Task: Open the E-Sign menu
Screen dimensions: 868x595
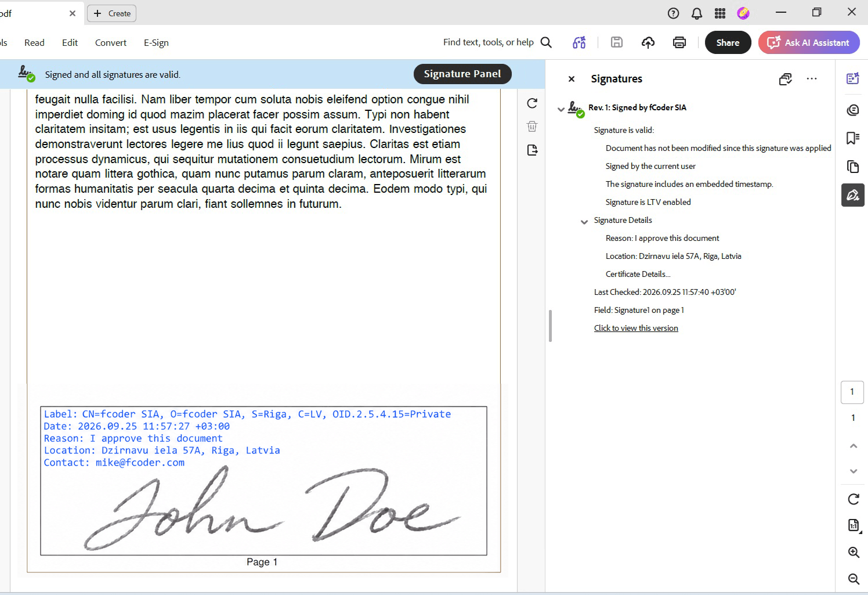Action: (156, 43)
